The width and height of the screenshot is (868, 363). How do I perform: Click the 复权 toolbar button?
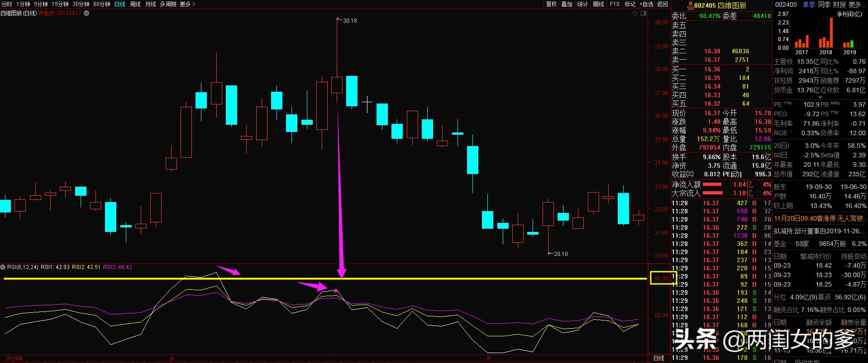tap(551, 4)
